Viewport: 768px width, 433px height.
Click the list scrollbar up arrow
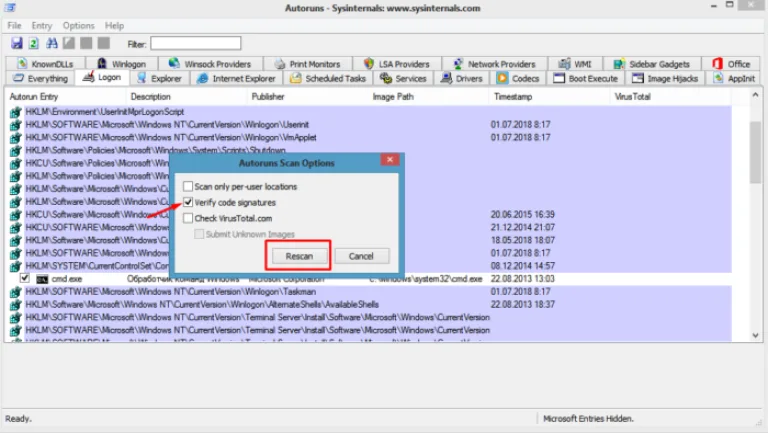[x=755, y=95]
